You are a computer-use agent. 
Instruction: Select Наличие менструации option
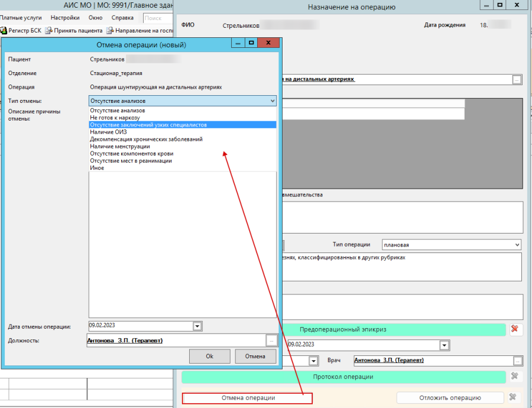pos(183,146)
